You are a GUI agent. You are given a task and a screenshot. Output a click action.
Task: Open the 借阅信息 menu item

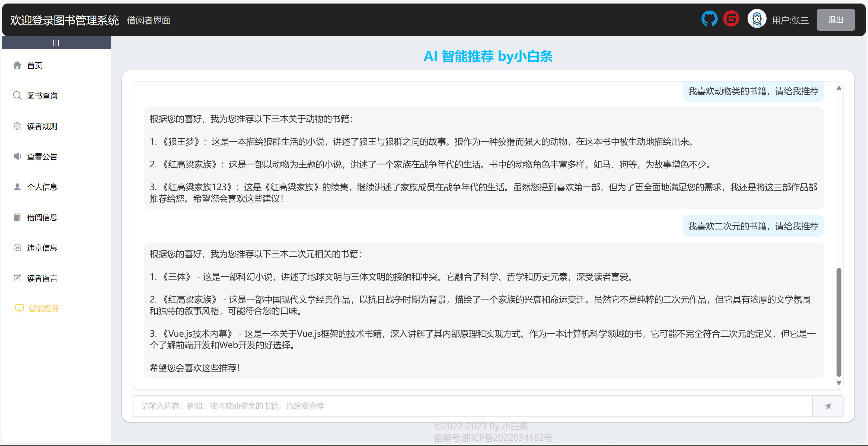(x=42, y=217)
